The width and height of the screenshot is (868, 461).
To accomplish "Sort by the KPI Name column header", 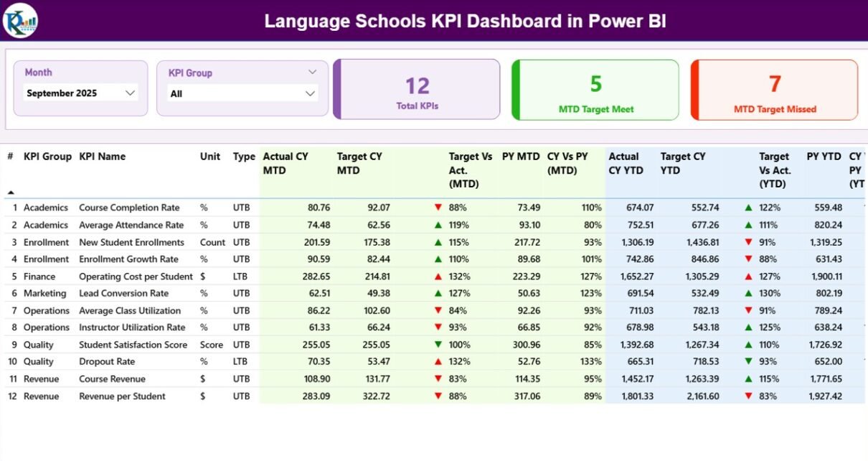I will [102, 157].
